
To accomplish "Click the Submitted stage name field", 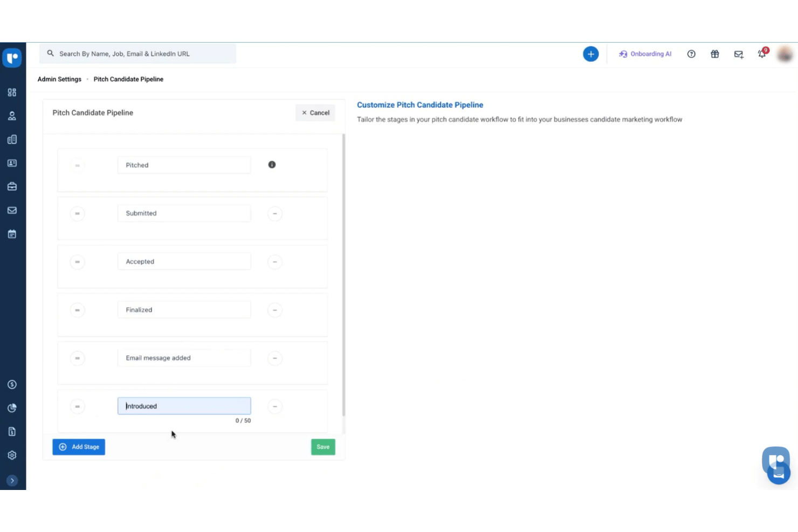I will [x=184, y=213].
